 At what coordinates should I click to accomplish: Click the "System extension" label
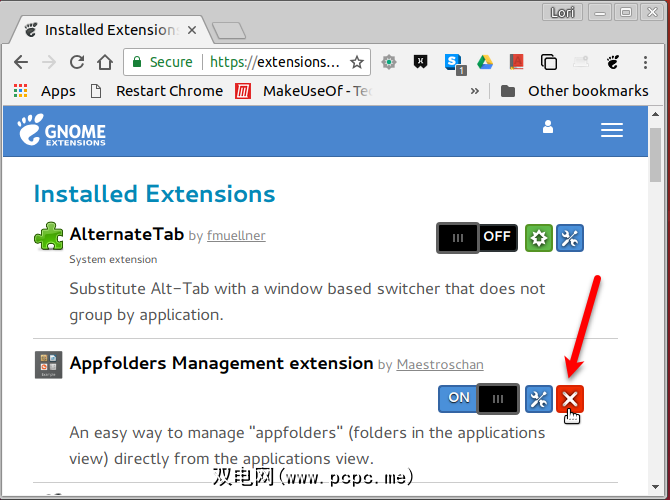(113, 259)
